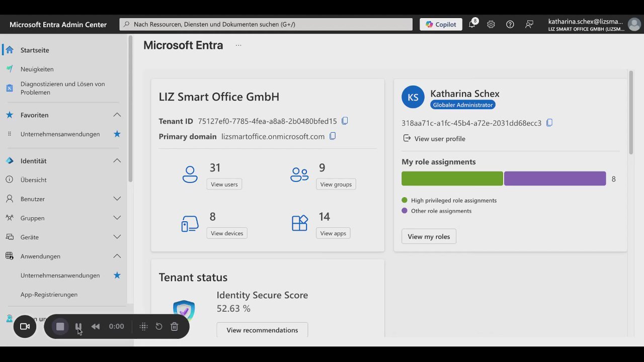
Task: Click View recommendations
Action: pyautogui.click(x=262, y=330)
